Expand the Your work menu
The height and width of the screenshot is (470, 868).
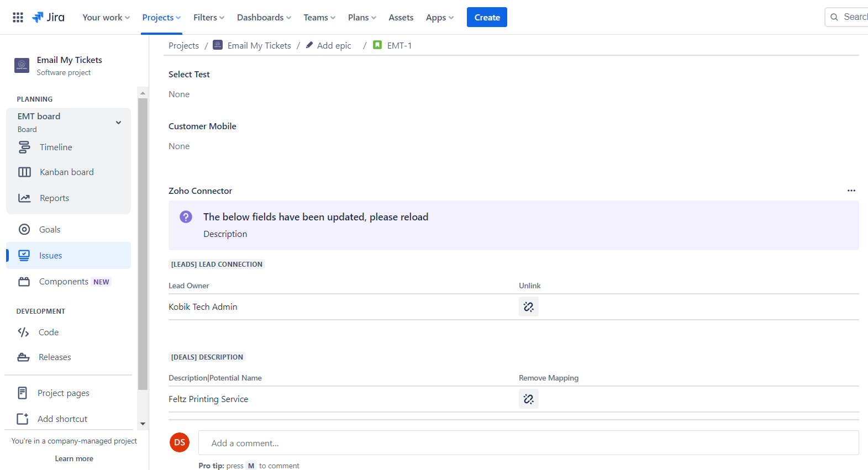point(106,17)
